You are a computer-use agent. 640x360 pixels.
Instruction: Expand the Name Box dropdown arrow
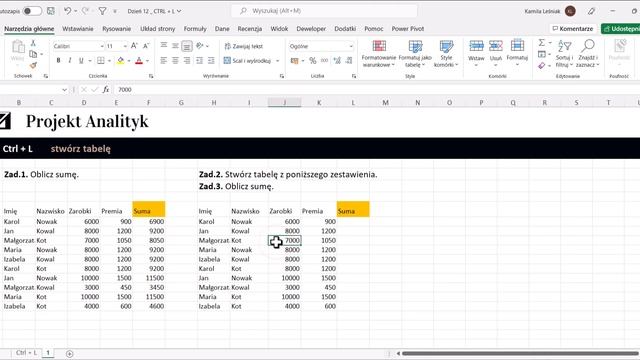tap(64, 89)
